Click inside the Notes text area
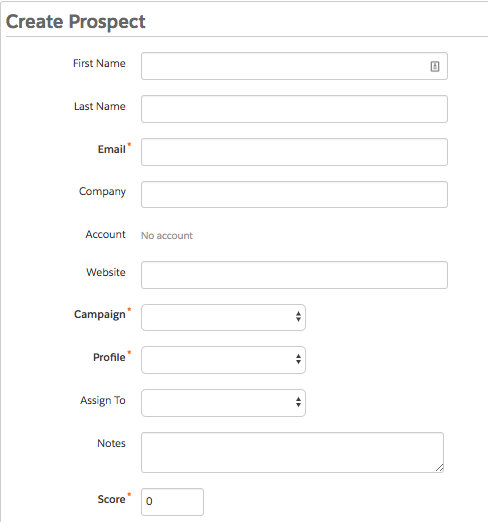The image size is (488, 522). tap(292, 452)
